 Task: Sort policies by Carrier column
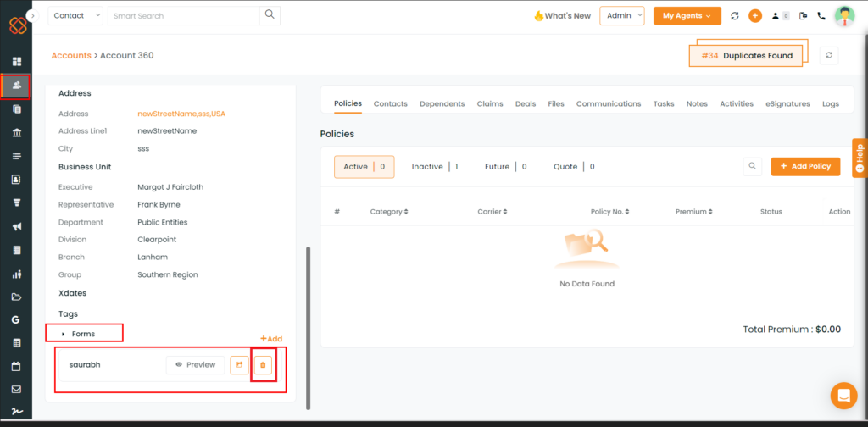click(x=492, y=212)
